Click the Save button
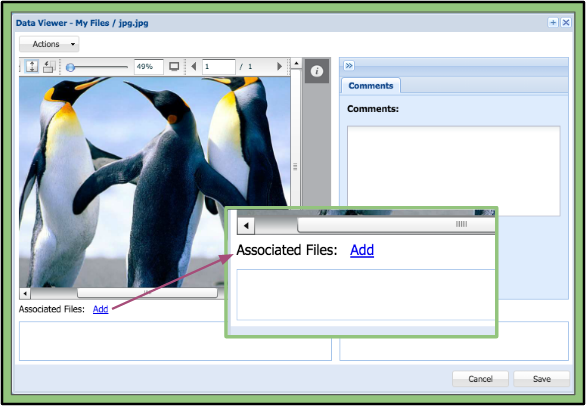Screen dimensions: 587x407 point(542,379)
